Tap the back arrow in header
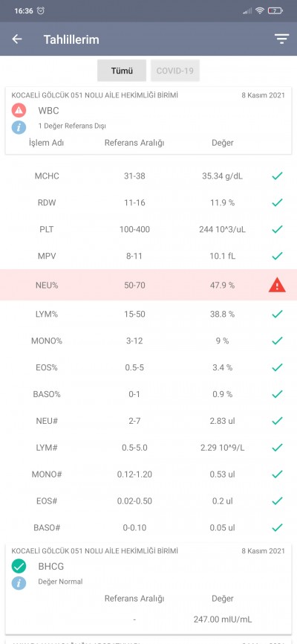Viewport: 297px width, 644px height. [x=17, y=39]
